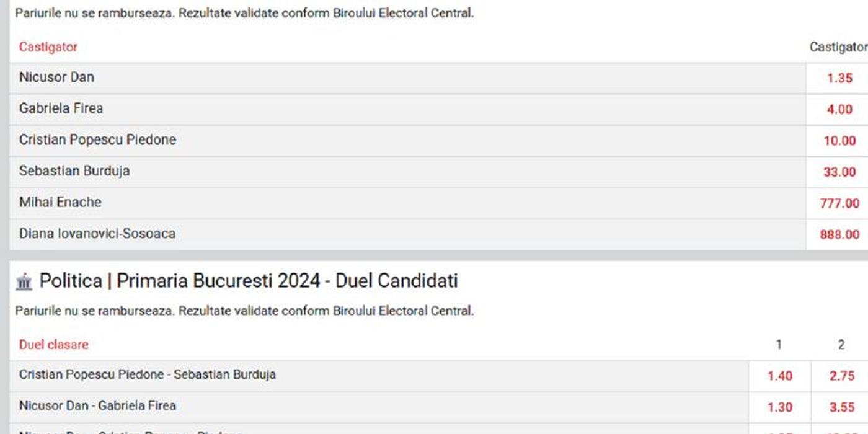Select 2.75 in the Piedone-Burduja duel
This screenshot has height=434, width=868.
click(x=841, y=374)
